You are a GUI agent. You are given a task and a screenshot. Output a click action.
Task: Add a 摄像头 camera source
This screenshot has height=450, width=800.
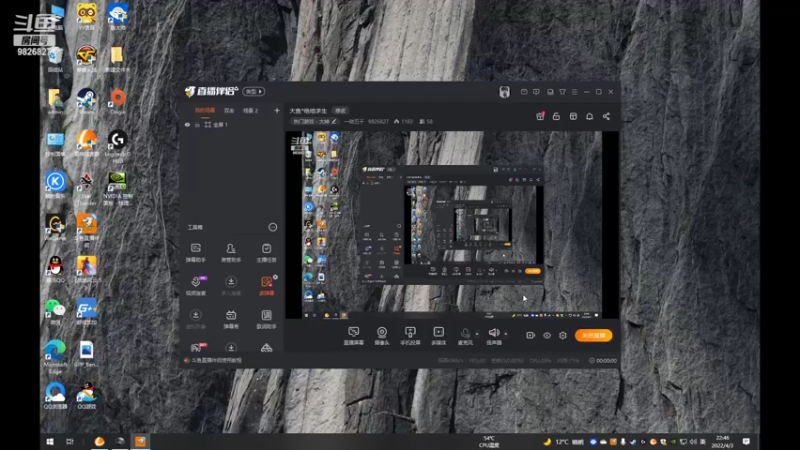coord(382,336)
